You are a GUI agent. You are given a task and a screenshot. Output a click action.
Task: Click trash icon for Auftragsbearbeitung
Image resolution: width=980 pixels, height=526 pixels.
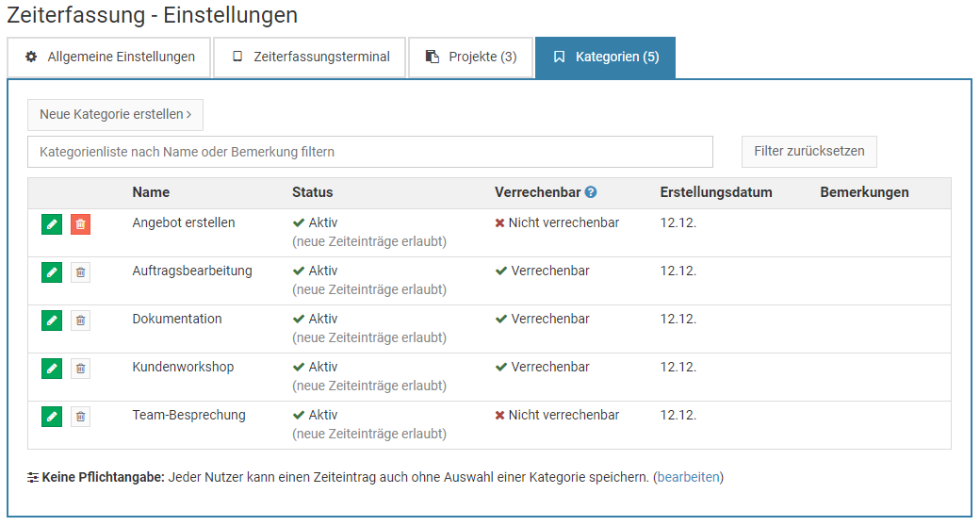pos(80,272)
